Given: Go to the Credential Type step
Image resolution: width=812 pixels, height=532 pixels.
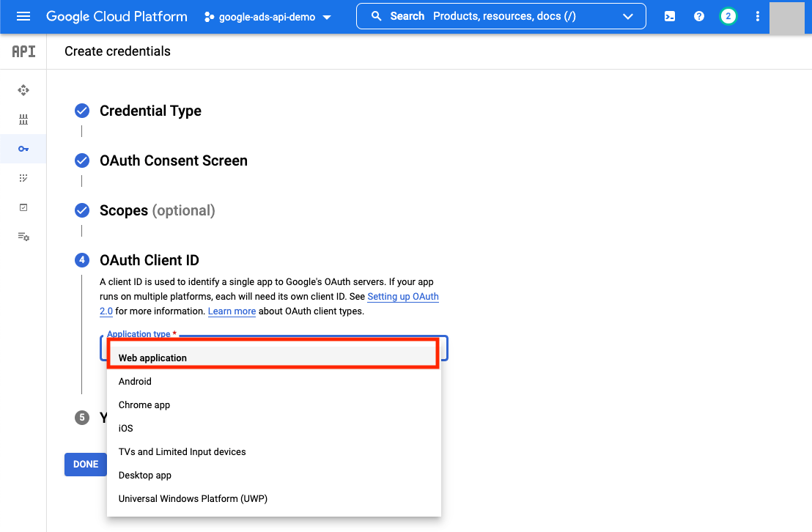Looking at the screenshot, I should [150, 111].
